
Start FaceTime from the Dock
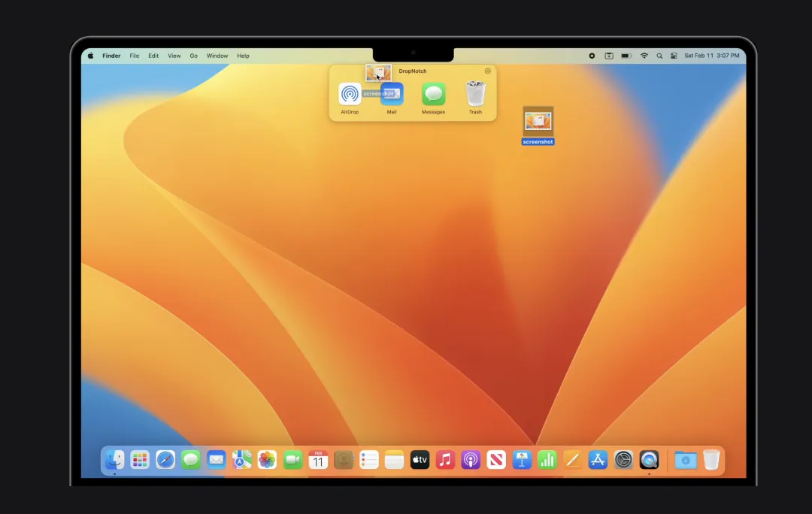coord(292,460)
